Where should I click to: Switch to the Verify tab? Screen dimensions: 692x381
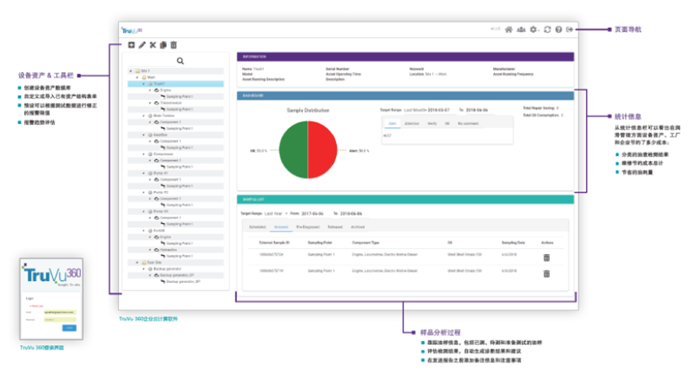pos(432,124)
